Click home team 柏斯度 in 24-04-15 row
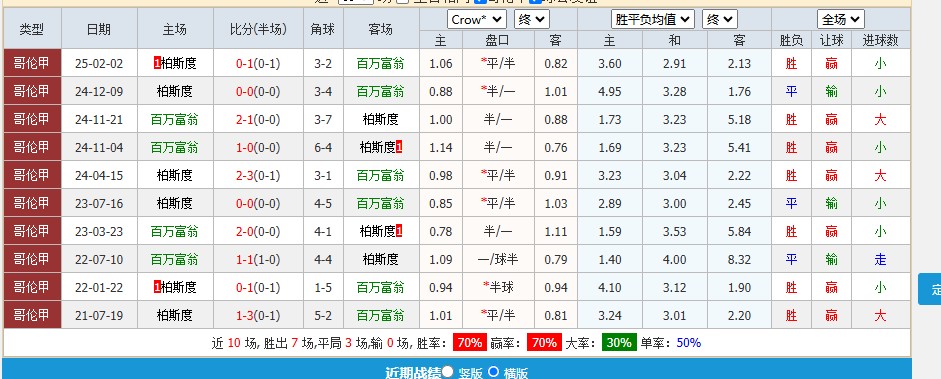The image size is (941, 379). click(x=175, y=176)
